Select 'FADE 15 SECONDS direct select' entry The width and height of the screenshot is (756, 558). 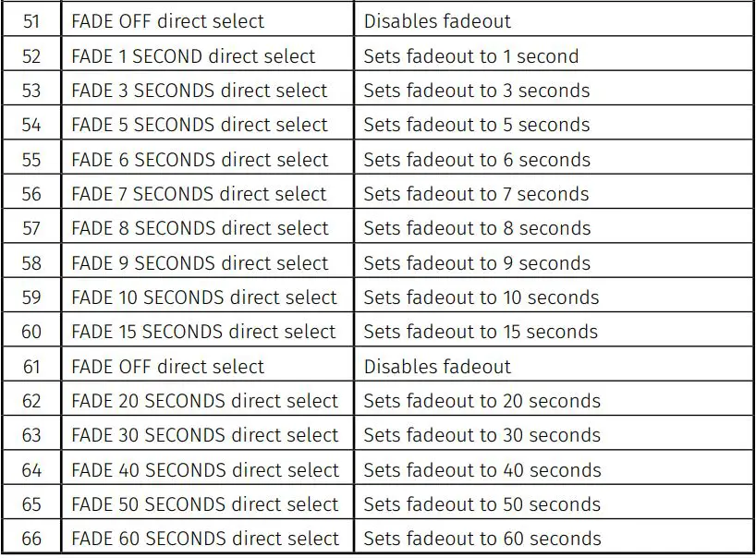[x=203, y=332]
